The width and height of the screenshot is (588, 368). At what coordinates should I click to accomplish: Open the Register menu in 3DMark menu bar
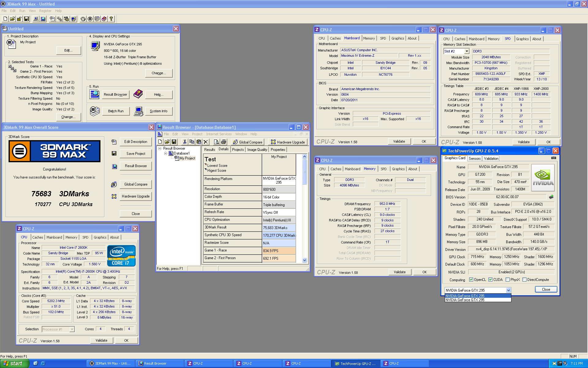tap(45, 11)
